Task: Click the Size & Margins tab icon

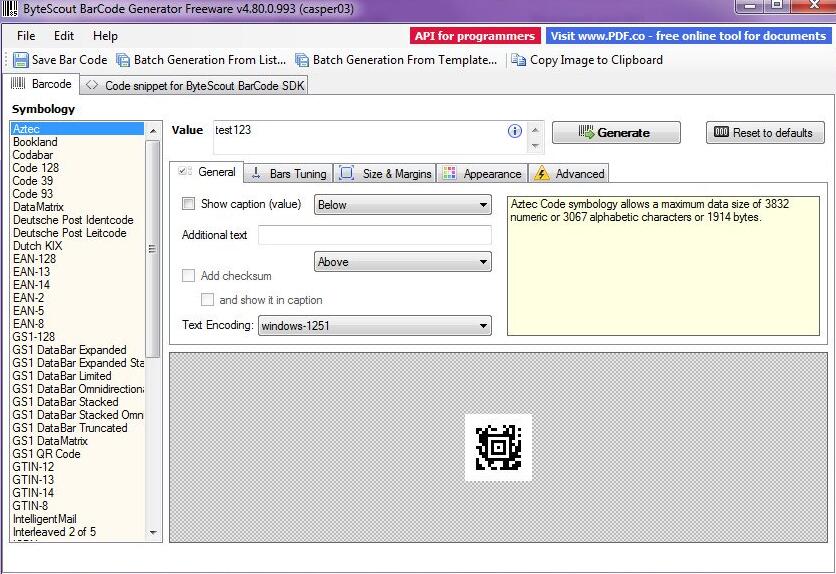Action: tap(347, 173)
